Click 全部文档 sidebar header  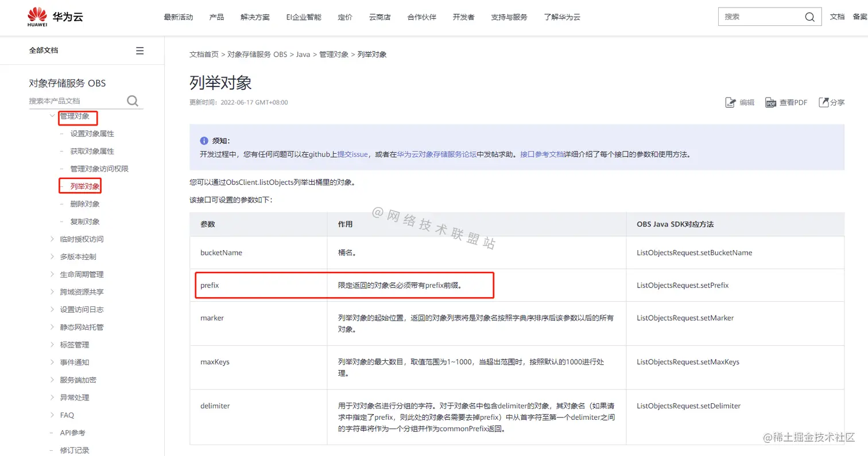[44, 50]
